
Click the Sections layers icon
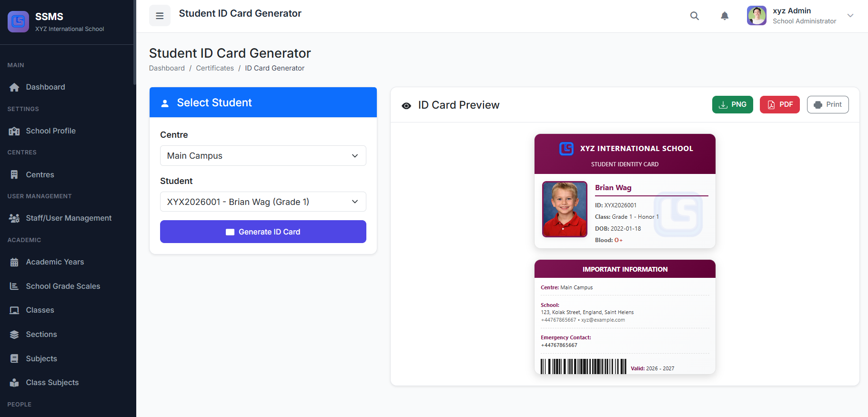(14, 335)
